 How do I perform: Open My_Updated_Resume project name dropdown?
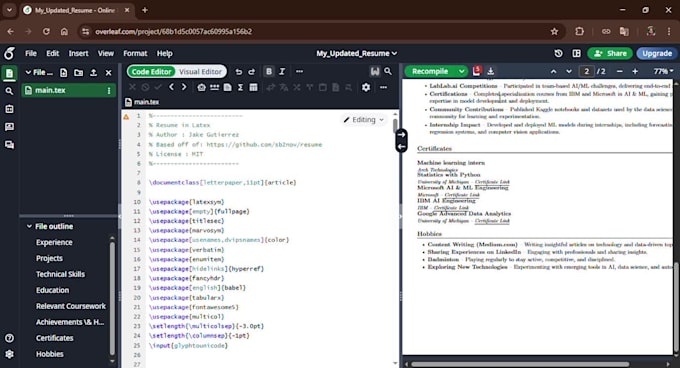click(356, 53)
